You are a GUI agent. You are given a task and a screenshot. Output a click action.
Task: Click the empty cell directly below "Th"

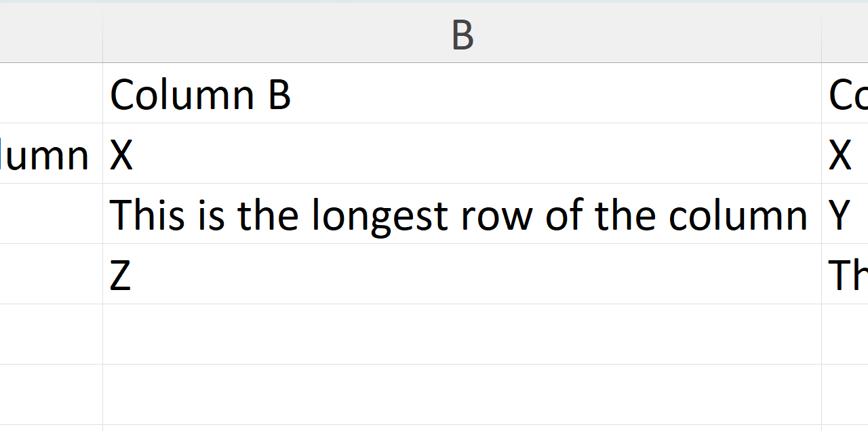[x=845, y=335]
